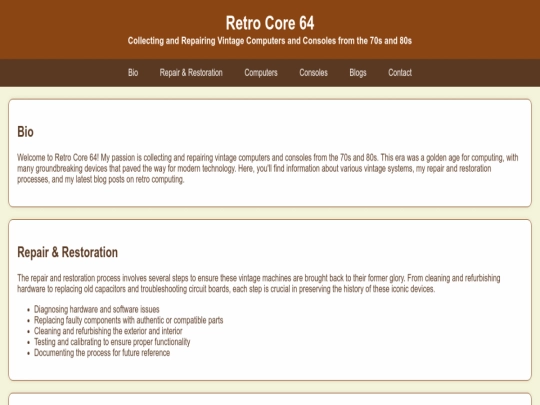Click the Repair & Restoration section heading

pos(68,252)
